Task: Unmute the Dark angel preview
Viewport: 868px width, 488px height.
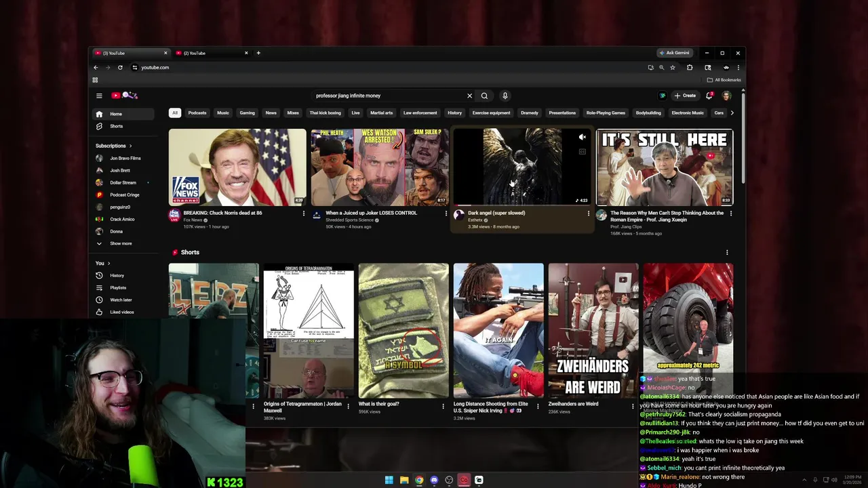Action: [x=582, y=137]
